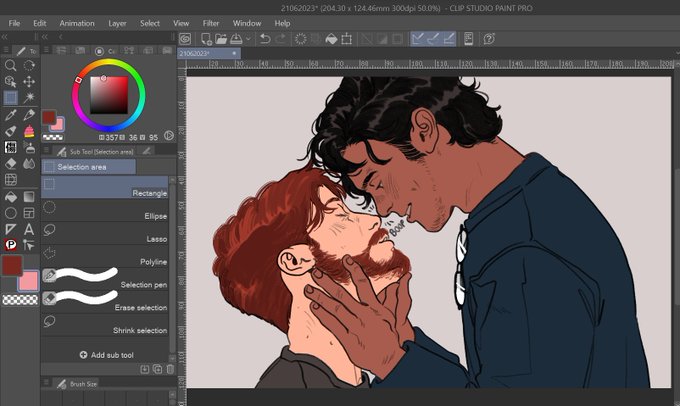Select the Decoration cake icon tool

[29, 131]
